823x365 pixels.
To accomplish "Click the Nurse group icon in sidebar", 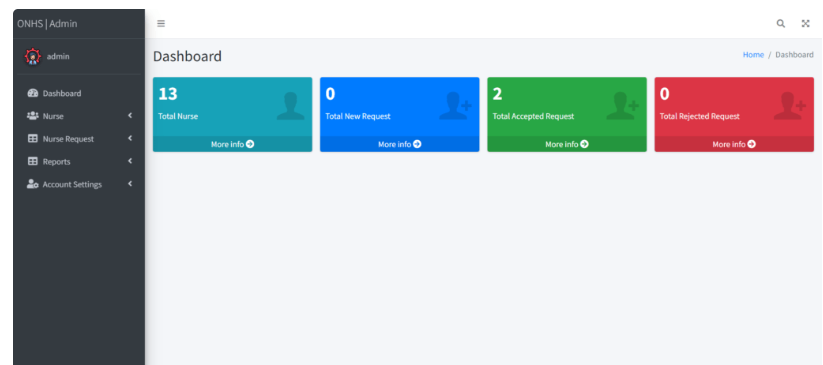I will [x=33, y=116].
